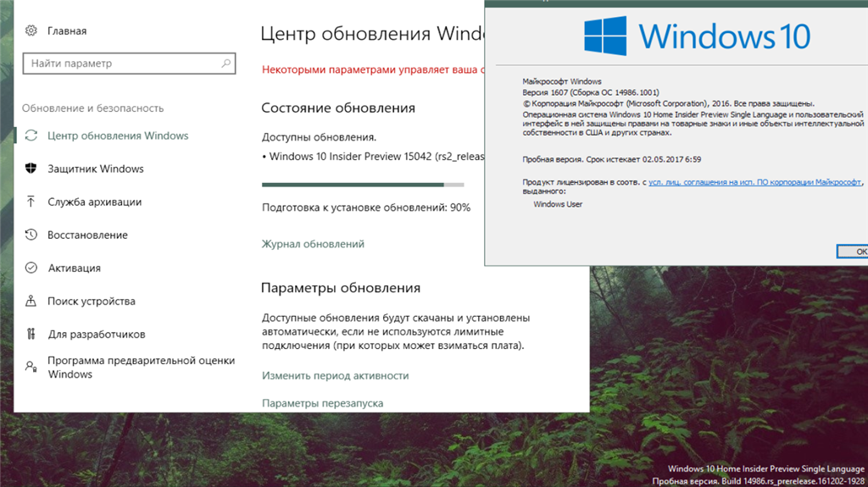Click the Для разработчиков tools icon

click(31, 334)
